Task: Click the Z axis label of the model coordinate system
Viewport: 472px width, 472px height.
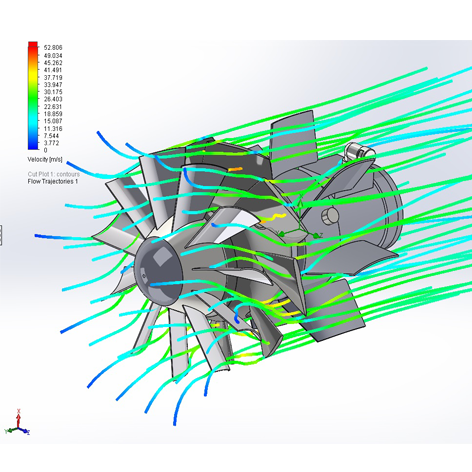Action: pyautogui.click(x=321, y=235)
